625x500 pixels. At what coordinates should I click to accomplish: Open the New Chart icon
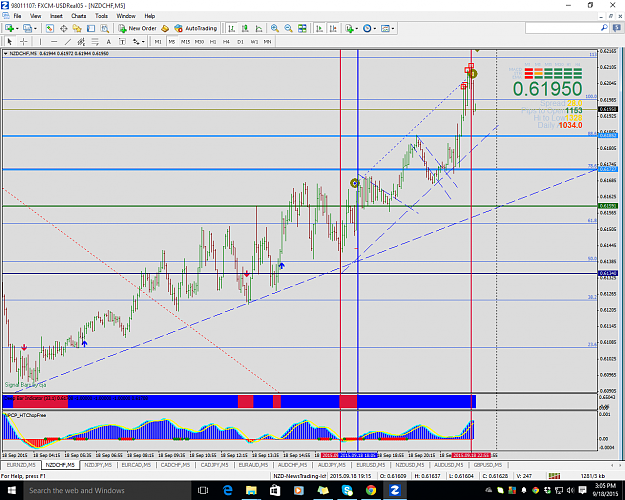click(x=9, y=28)
